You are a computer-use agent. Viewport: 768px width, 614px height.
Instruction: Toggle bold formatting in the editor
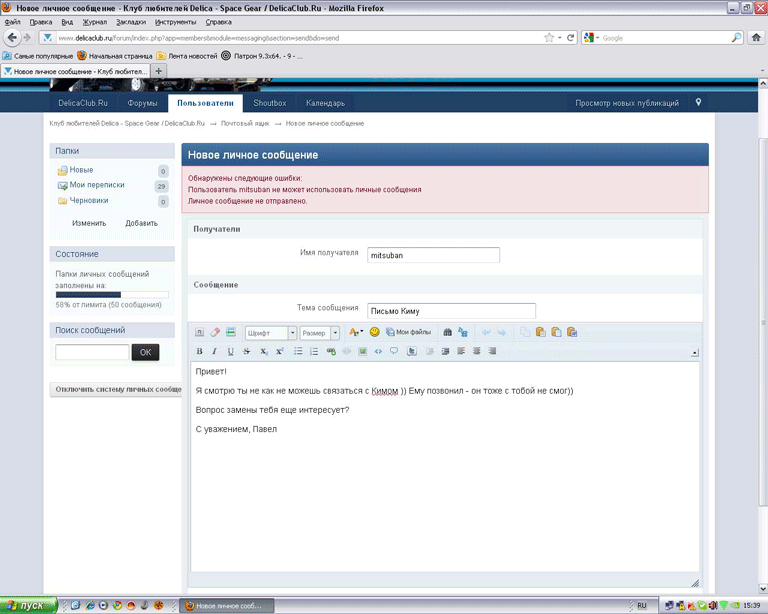pyautogui.click(x=199, y=351)
